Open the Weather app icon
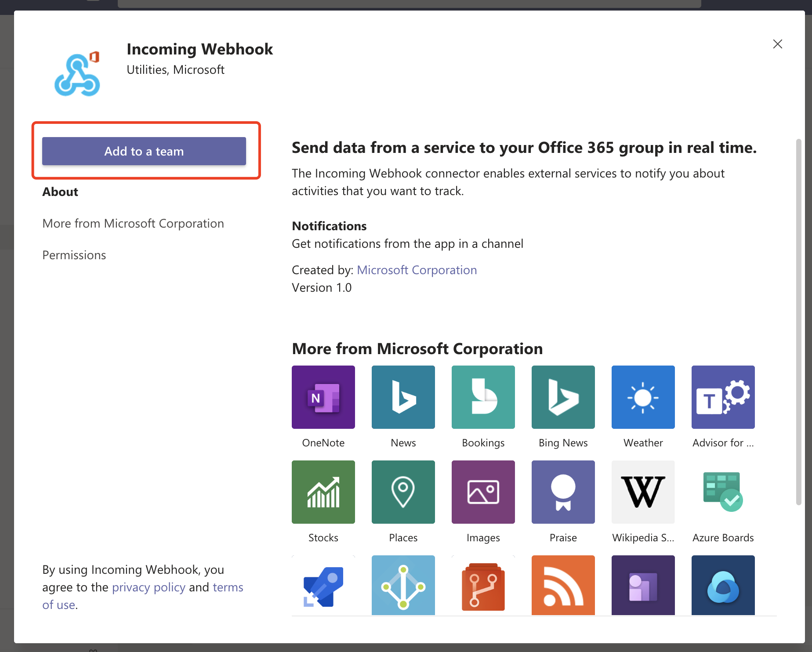 [x=643, y=397]
